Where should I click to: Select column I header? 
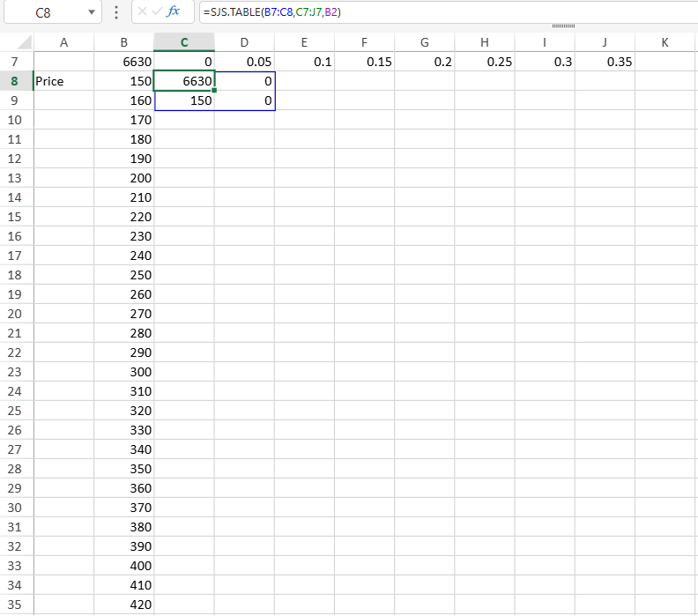click(545, 42)
